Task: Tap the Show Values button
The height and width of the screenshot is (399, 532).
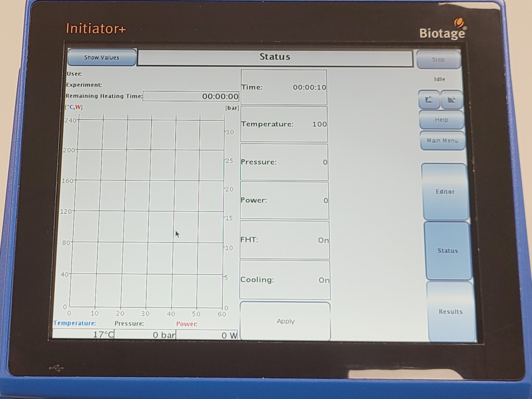Action: (102, 57)
